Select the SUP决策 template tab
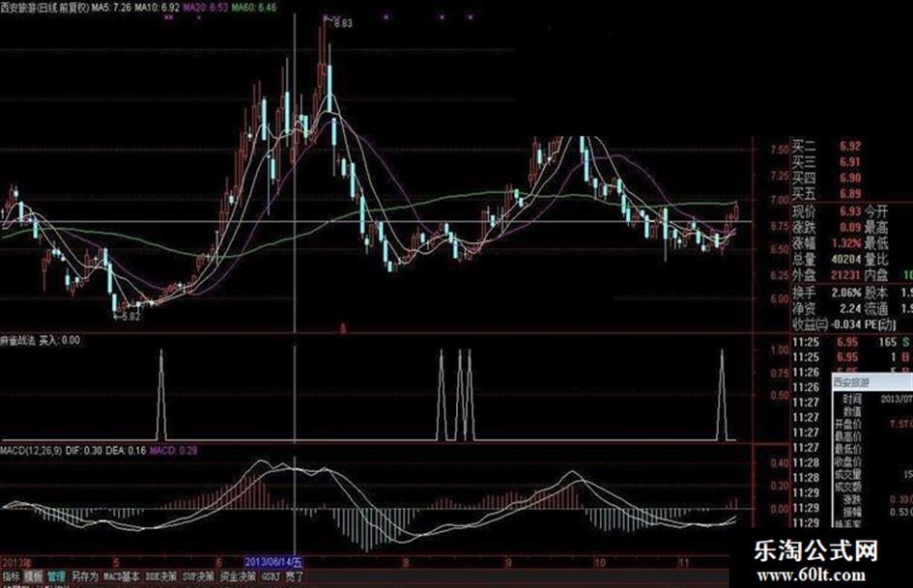 [x=199, y=577]
